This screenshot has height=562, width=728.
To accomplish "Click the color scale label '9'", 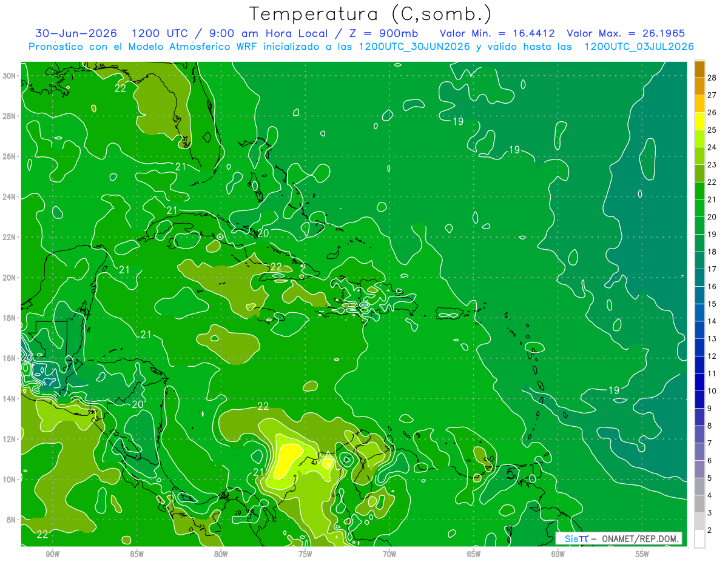I will coord(710,408).
